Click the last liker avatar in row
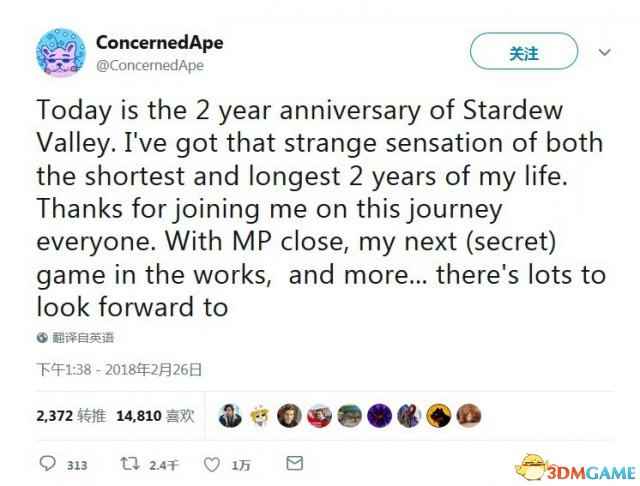Screen dimensions: 640x486 [x=465, y=413]
